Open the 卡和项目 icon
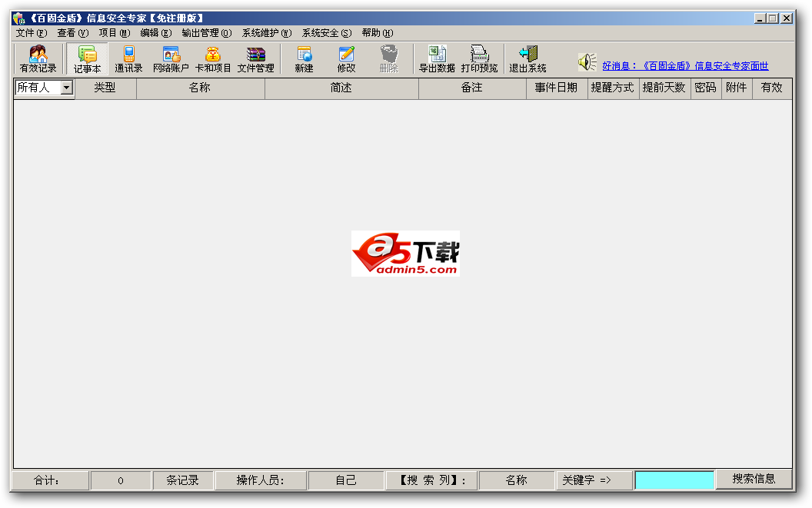812x508 pixels. pos(213,58)
